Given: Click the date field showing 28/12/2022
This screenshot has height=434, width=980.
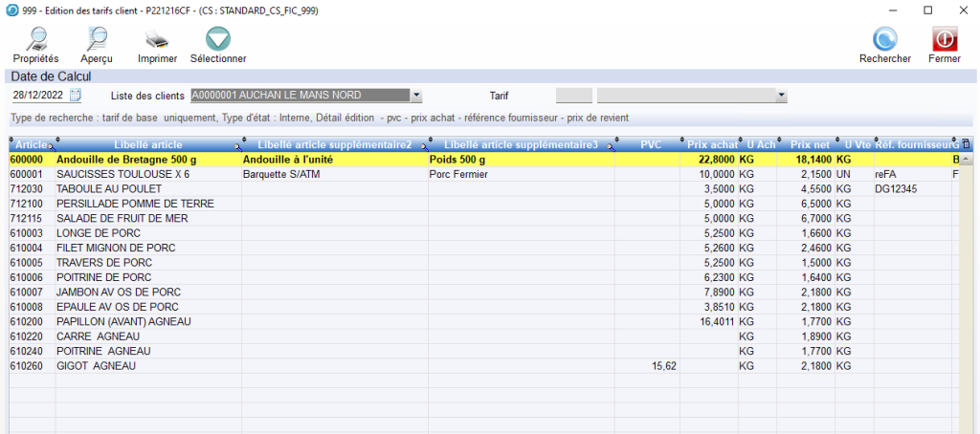Looking at the screenshot, I should point(39,96).
